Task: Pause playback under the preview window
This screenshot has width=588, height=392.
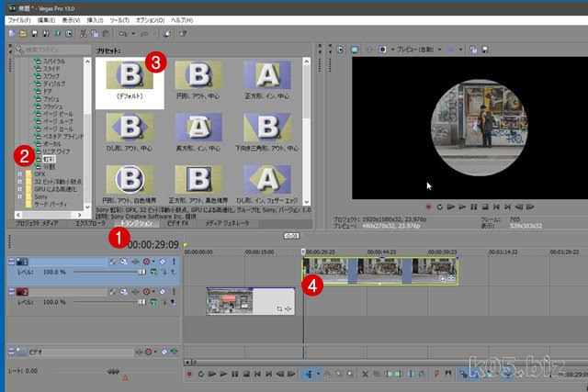Action: (x=474, y=207)
